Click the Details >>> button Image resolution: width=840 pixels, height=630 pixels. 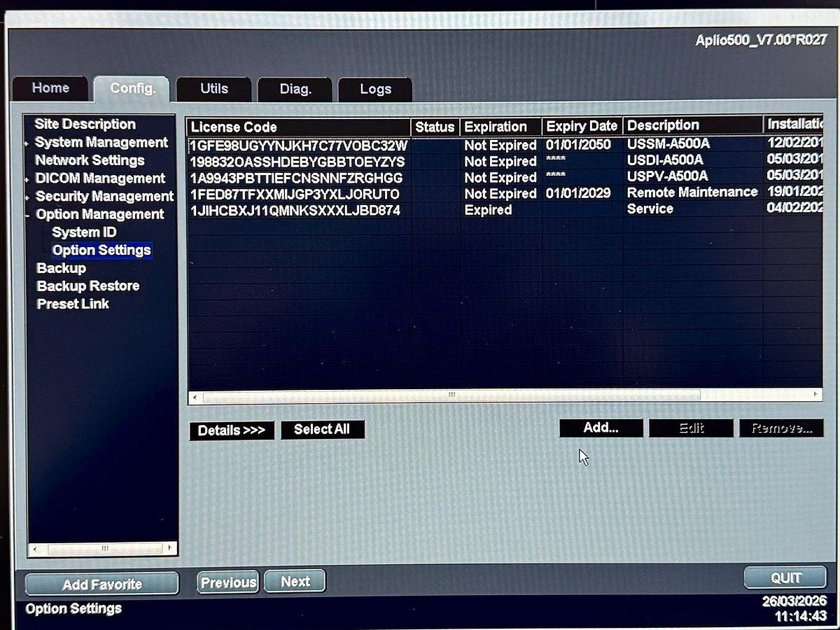point(231,430)
